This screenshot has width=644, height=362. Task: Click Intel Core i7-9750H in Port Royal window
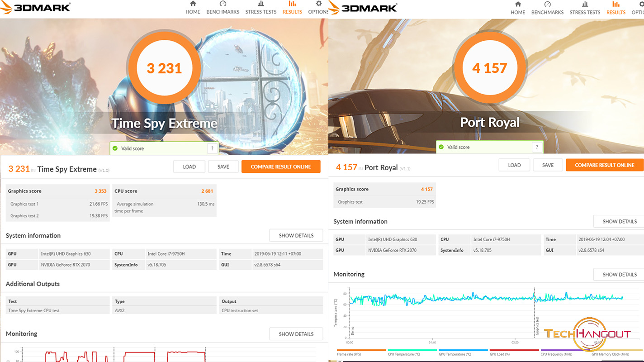(x=492, y=239)
